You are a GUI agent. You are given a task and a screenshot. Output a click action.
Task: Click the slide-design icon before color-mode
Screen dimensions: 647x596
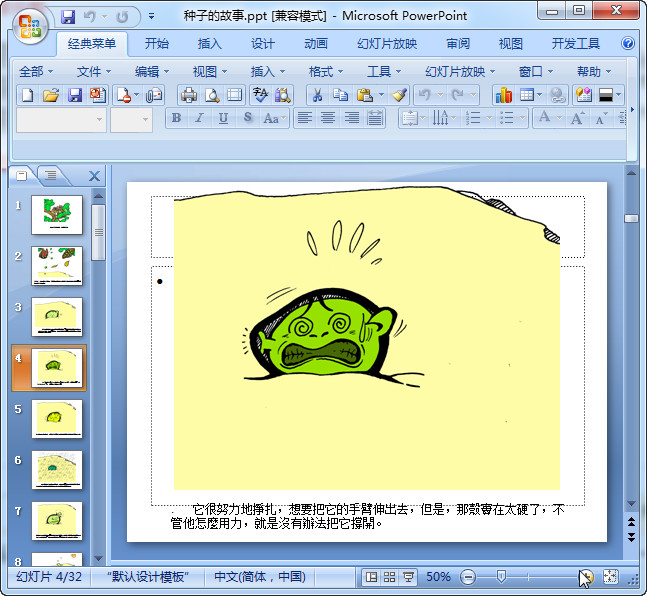(584, 95)
